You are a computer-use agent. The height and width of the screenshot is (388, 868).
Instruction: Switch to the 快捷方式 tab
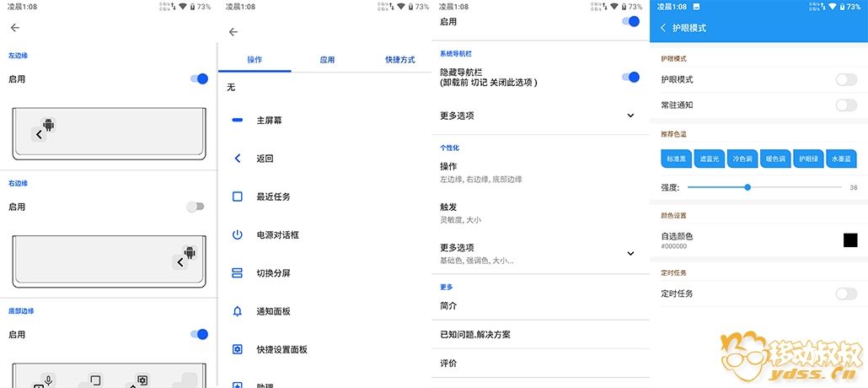click(399, 60)
